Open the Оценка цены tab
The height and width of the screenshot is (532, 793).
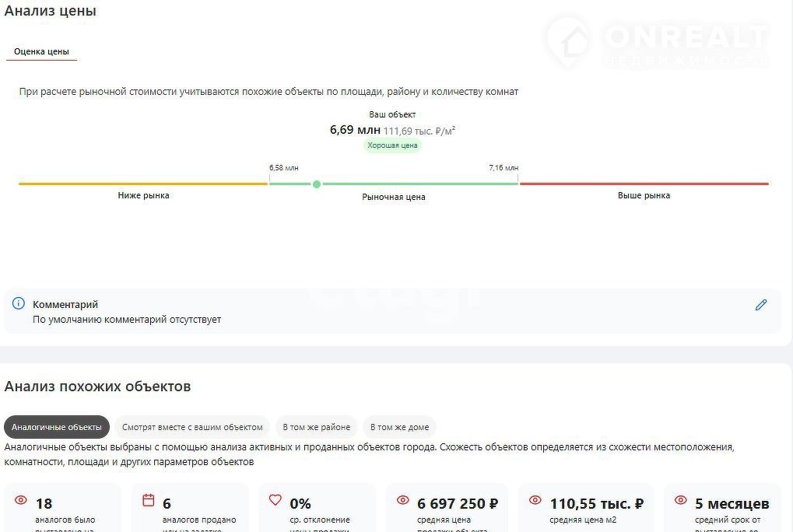pos(41,51)
